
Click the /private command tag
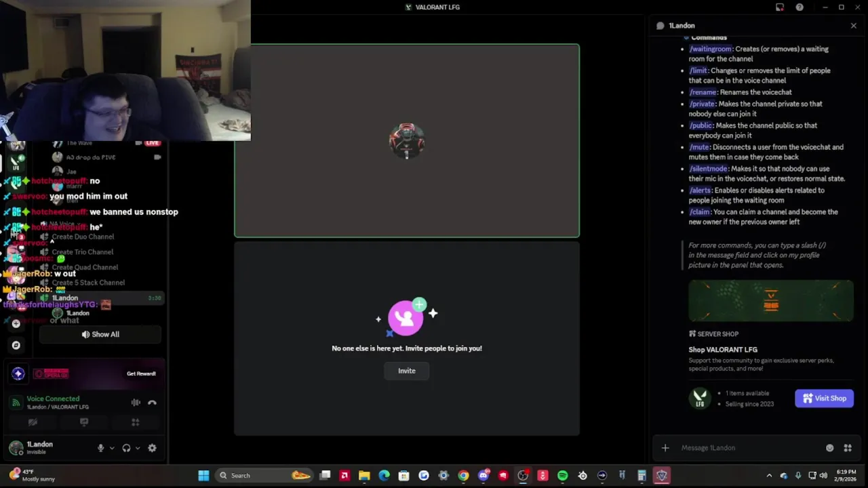click(702, 104)
